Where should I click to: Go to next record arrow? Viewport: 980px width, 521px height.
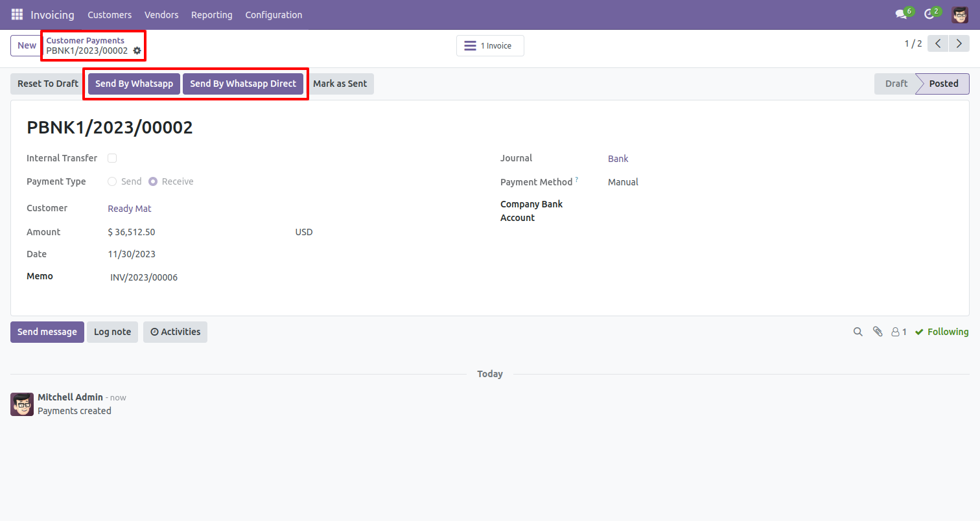pos(959,44)
